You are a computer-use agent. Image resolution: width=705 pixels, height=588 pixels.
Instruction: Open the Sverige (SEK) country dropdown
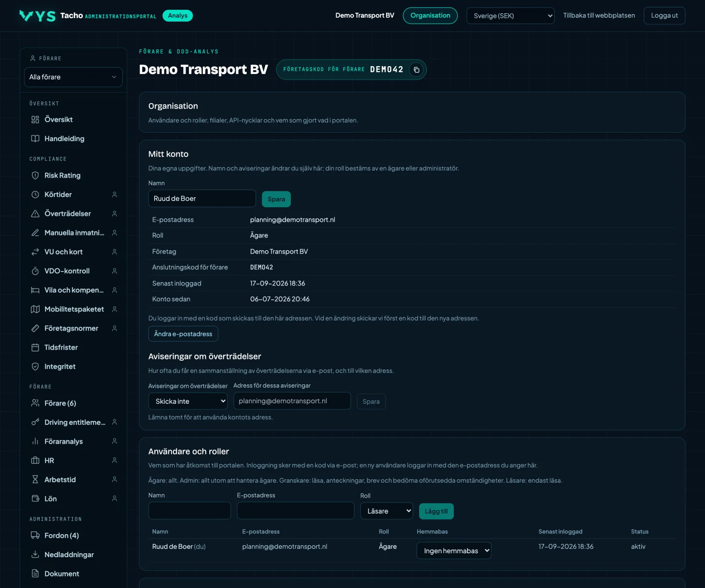click(510, 16)
